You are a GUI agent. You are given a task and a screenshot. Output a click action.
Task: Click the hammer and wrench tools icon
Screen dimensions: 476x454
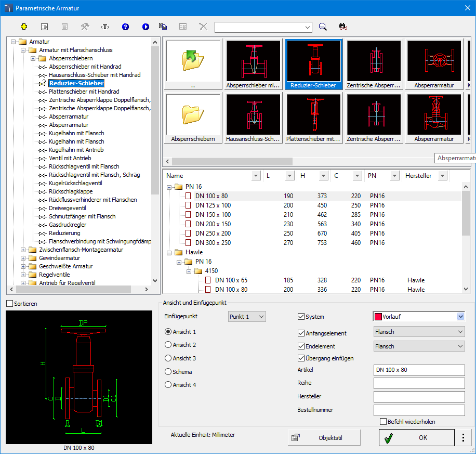tap(85, 27)
